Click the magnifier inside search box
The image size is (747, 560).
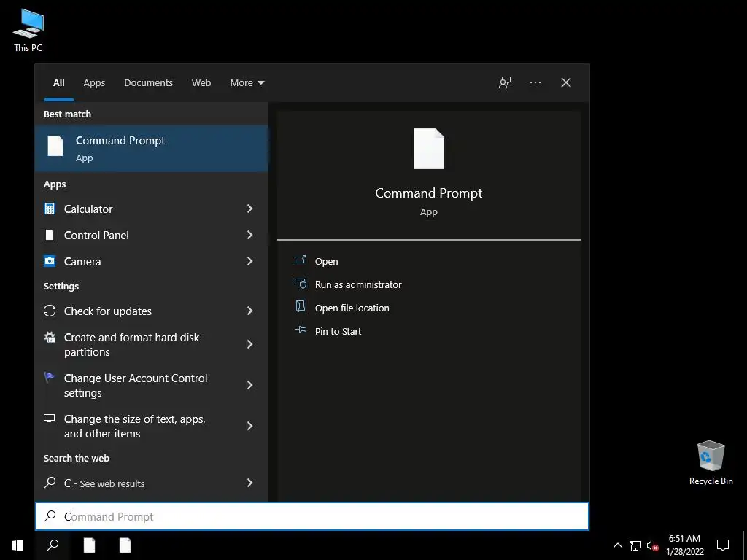[50, 516]
